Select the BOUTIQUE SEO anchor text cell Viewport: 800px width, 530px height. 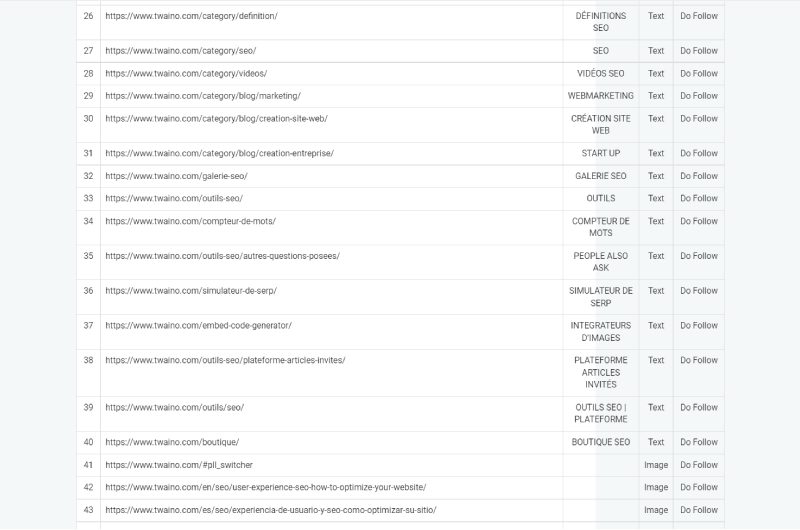click(x=601, y=442)
